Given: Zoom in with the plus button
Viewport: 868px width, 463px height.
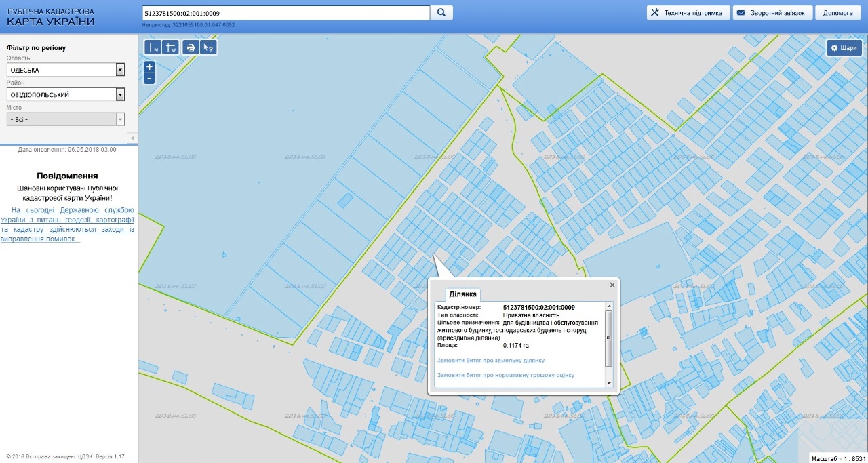Looking at the screenshot, I should [x=150, y=66].
